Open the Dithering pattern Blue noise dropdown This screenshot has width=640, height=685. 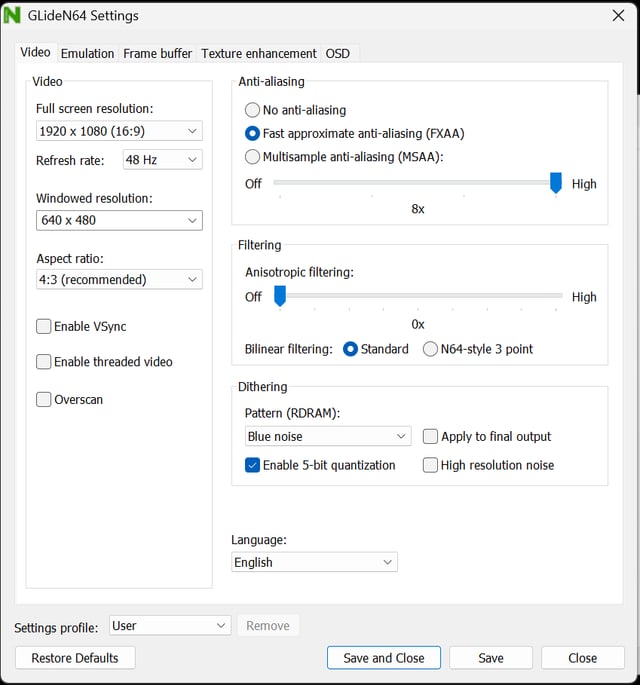coord(328,436)
